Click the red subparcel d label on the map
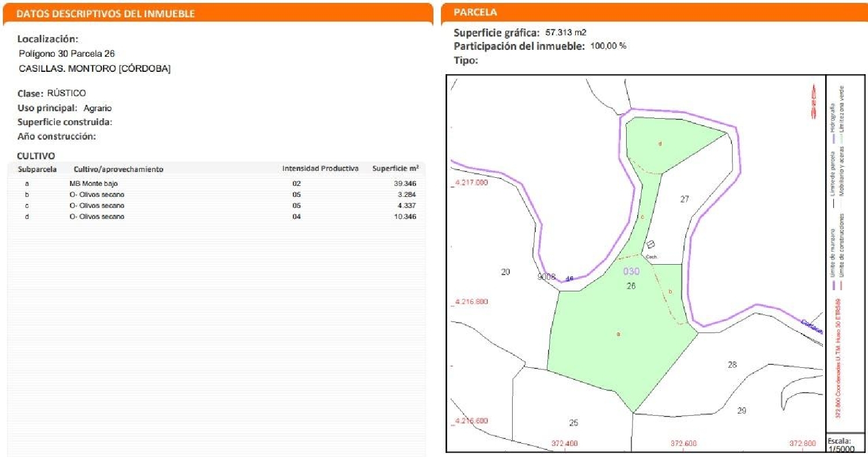 (660, 144)
